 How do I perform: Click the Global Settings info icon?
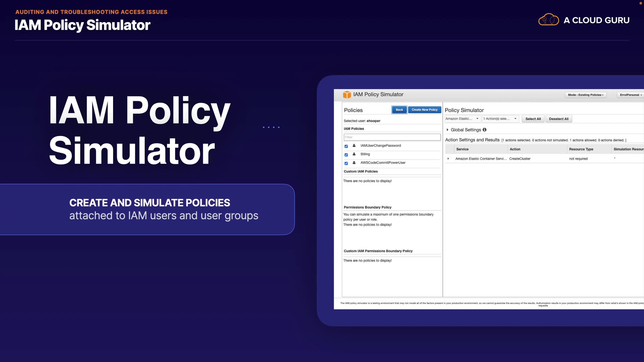[x=484, y=130]
